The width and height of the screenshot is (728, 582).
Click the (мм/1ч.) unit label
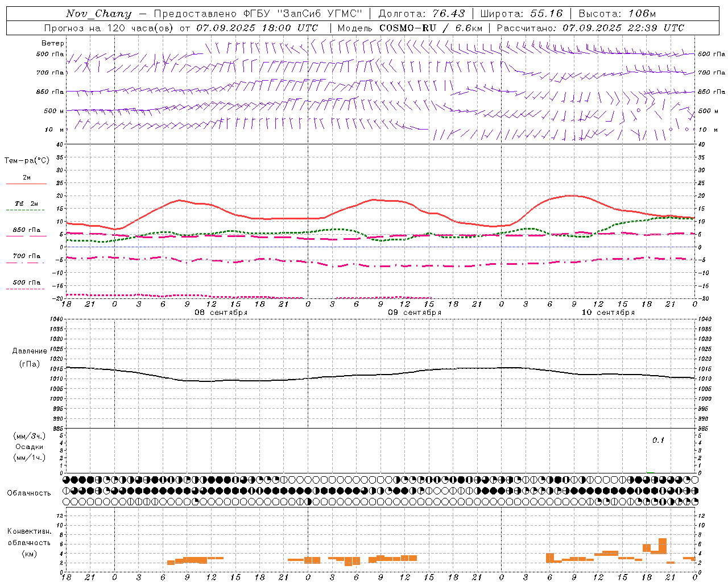[30, 458]
